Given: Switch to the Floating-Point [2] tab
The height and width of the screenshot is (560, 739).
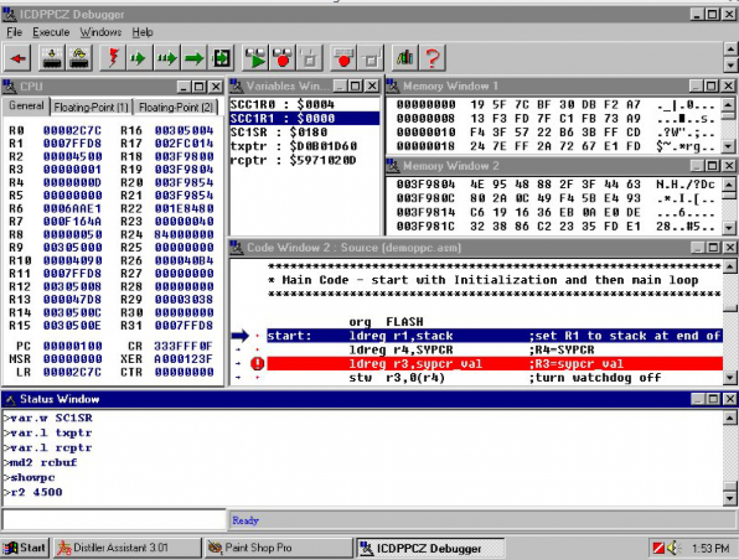Looking at the screenshot, I should point(176,107).
